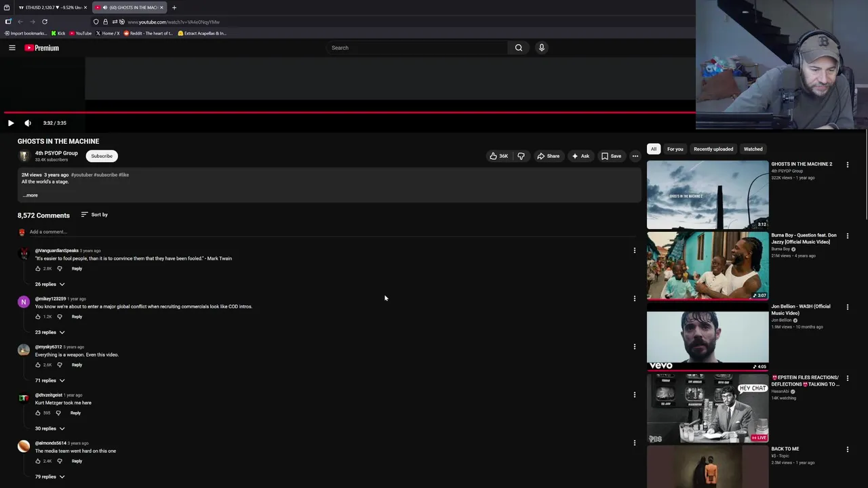Screen dimensions: 868x488
Task: Open the Kick bookmark
Action: pos(58,33)
